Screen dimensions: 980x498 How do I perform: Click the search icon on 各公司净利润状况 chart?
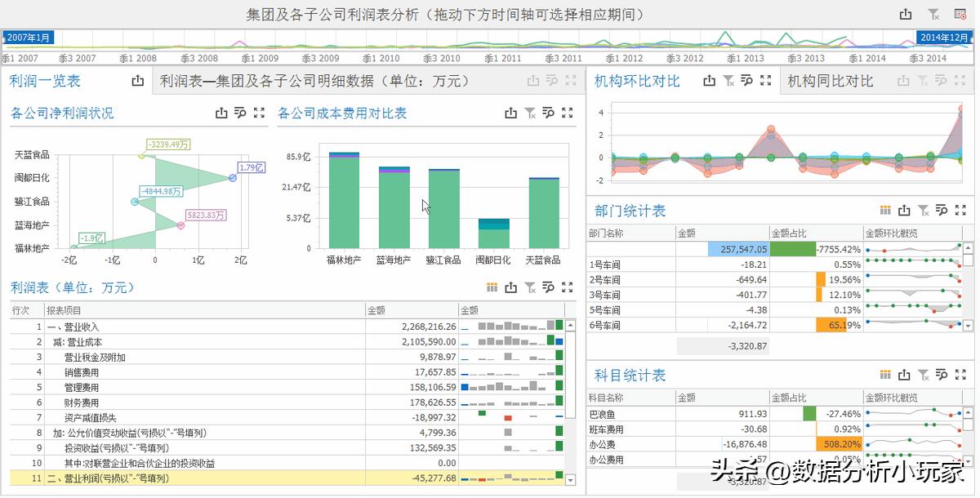[238, 113]
